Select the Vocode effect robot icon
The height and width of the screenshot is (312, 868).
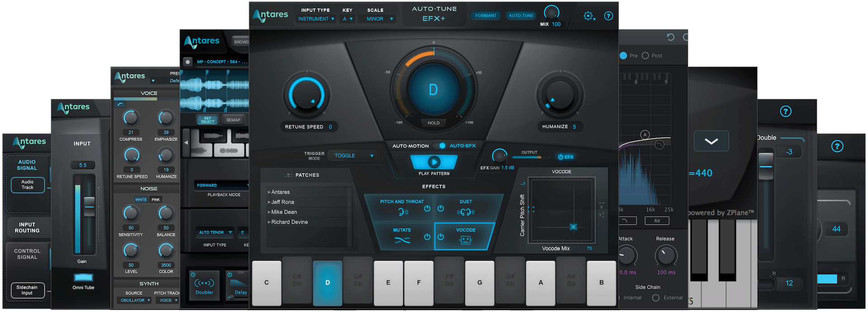[x=465, y=241]
